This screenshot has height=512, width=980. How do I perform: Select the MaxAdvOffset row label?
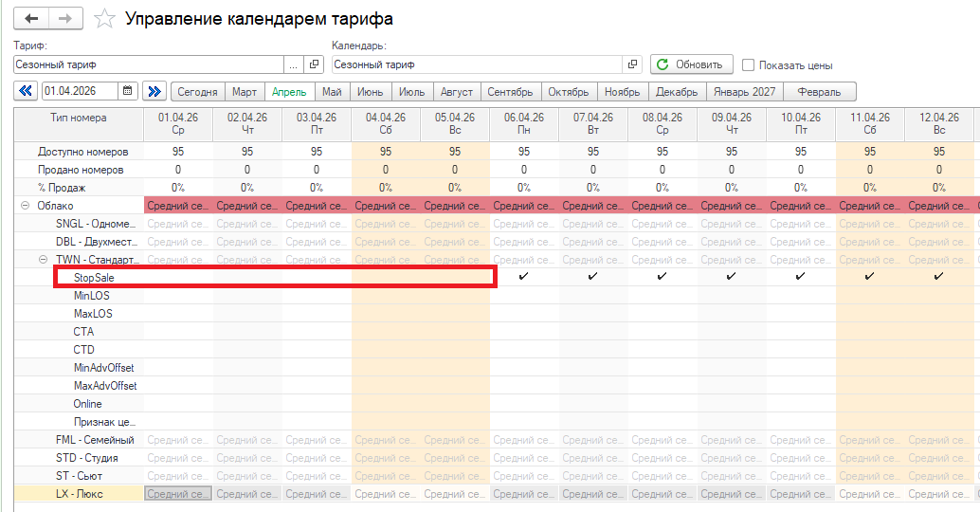(105, 386)
